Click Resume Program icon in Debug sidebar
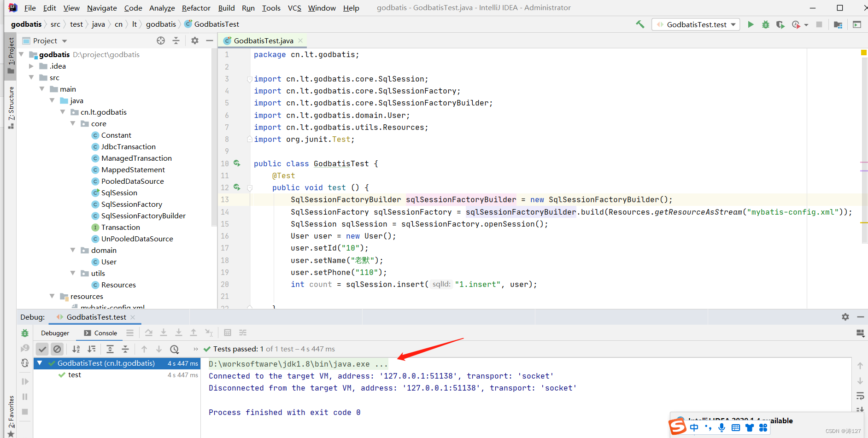 point(25,381)
